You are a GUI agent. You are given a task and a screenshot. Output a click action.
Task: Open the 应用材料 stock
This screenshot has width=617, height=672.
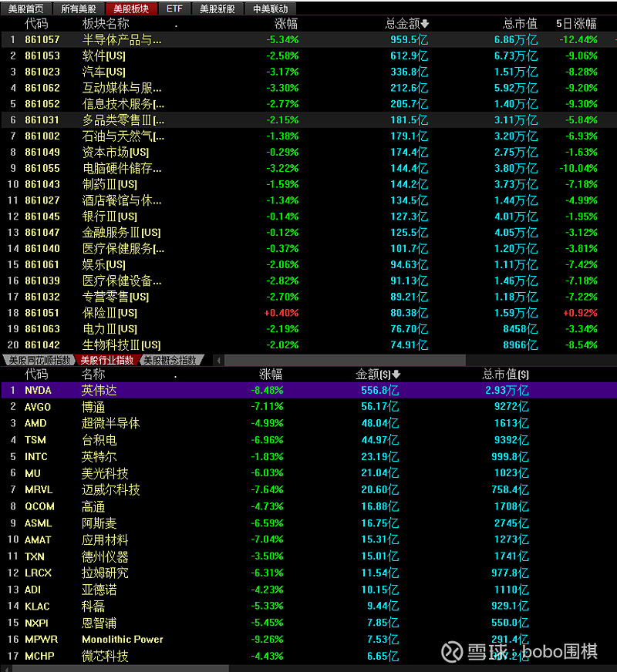pyautogui.click(x=105, y=540)
